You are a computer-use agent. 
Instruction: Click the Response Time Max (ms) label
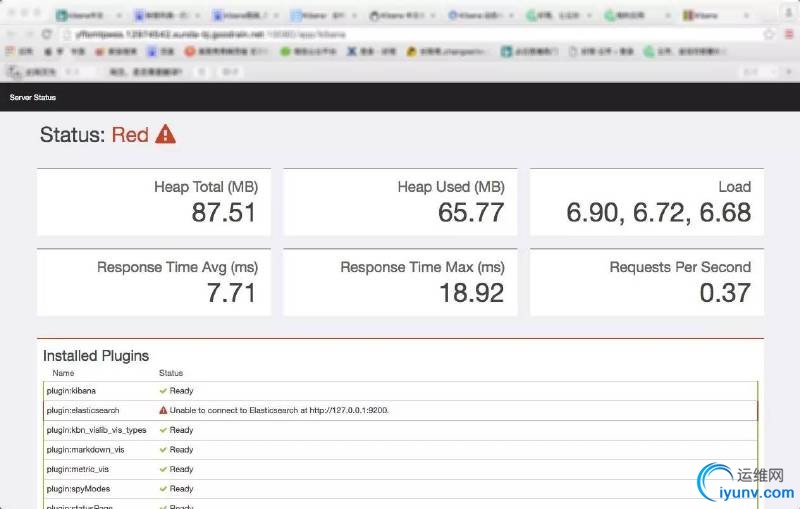[422, 267]
